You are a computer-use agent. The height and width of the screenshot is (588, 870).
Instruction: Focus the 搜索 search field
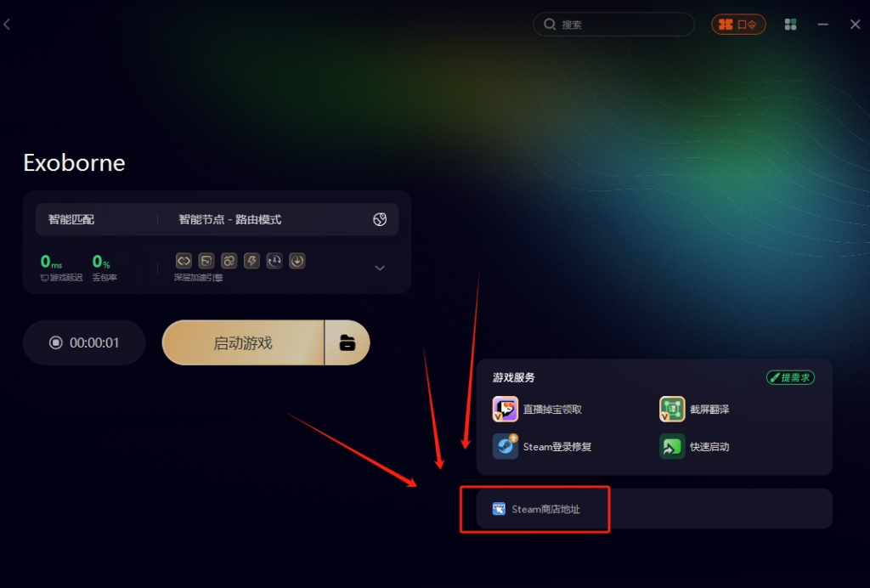[613, 25]
